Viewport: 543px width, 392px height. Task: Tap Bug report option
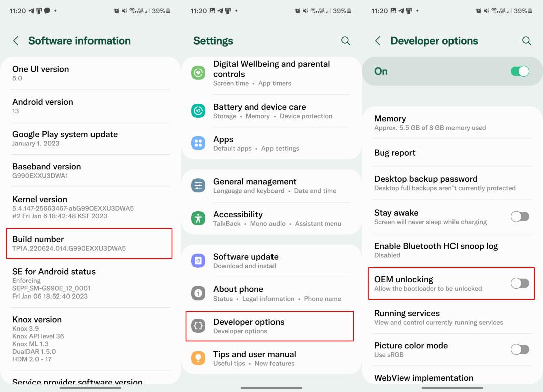click(452, 153)
